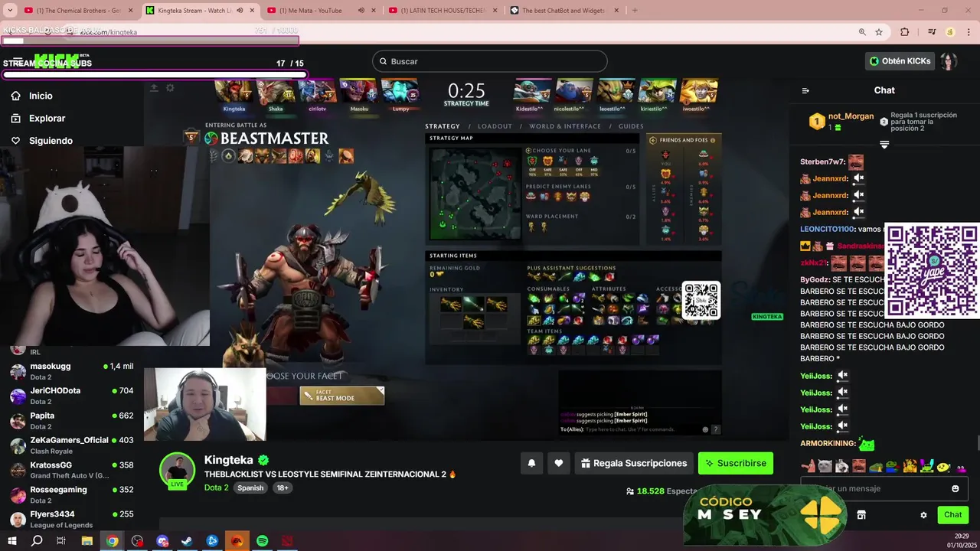Open Papita channel in sidebar
This screenshot has height=551, width=980.
point(72,421)
